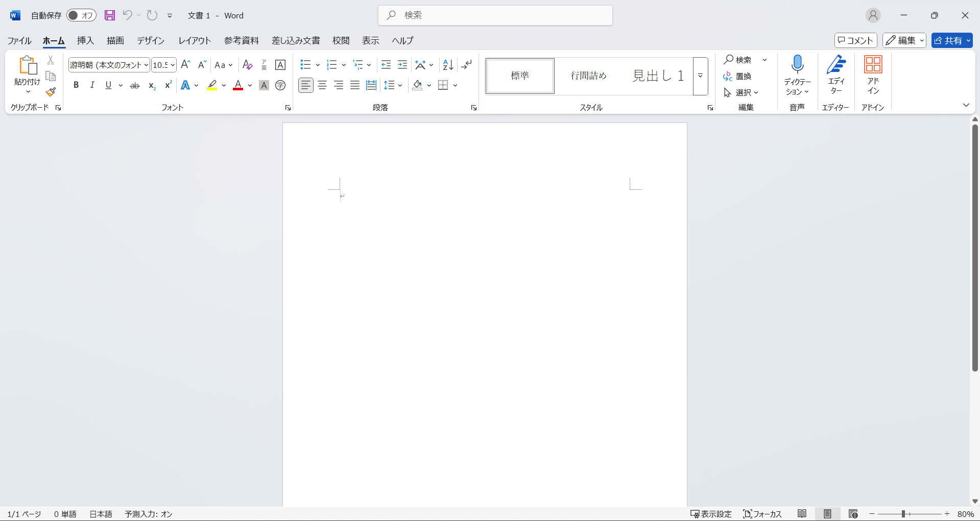
Task: Click the superscript icon
Action: [x=168, y=85]
